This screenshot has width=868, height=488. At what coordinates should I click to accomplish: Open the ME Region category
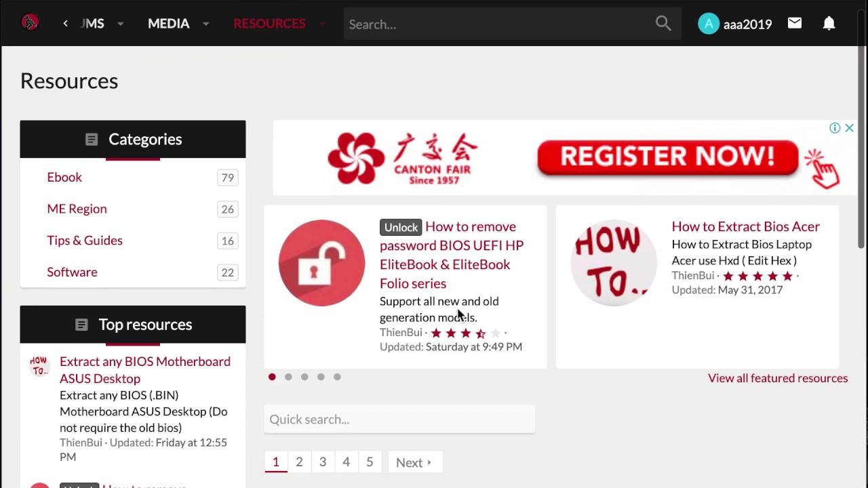(77, 209)
